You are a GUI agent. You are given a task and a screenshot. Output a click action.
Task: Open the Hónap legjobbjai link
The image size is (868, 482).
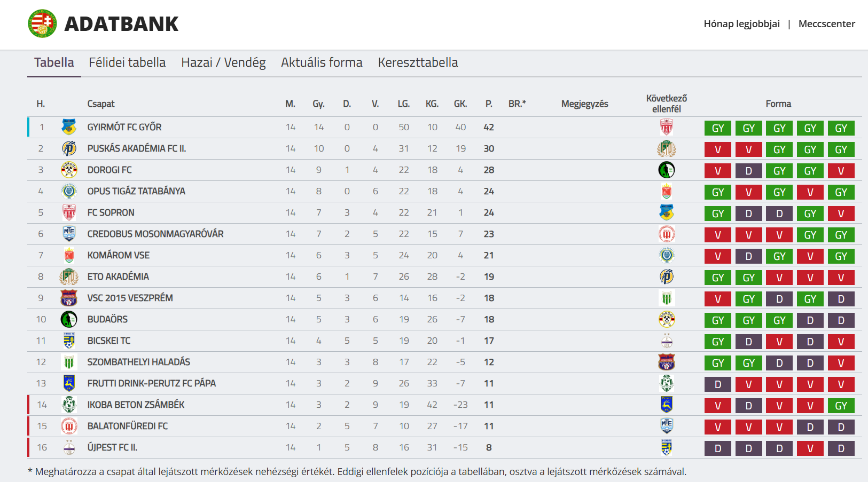point(741,24)
